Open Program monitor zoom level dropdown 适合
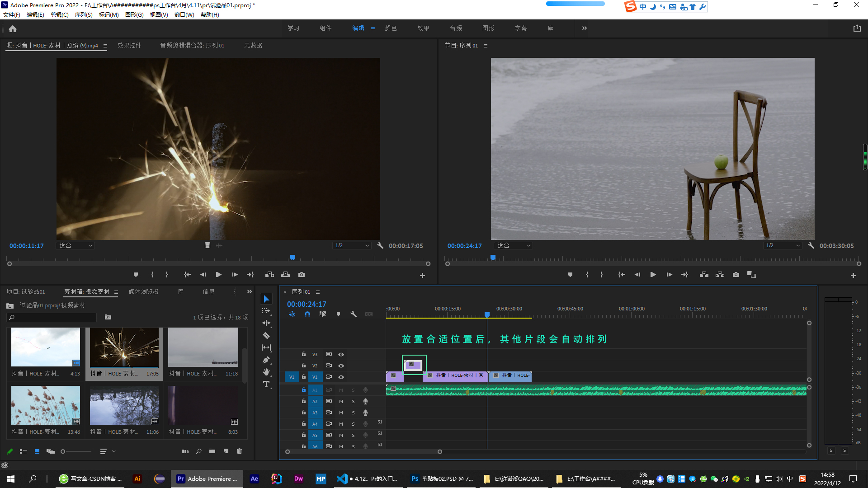The image size is (868, 488). click(x=514, y=245)
